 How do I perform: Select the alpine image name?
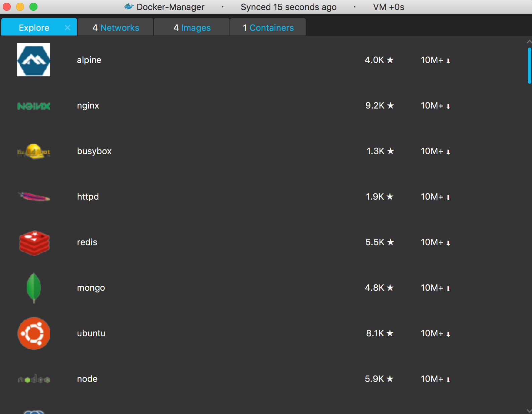point(89,60)
